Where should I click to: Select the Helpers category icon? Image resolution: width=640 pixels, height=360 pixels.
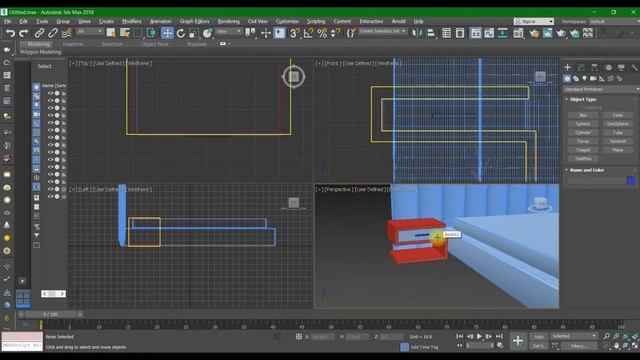(x=602, y=78)
